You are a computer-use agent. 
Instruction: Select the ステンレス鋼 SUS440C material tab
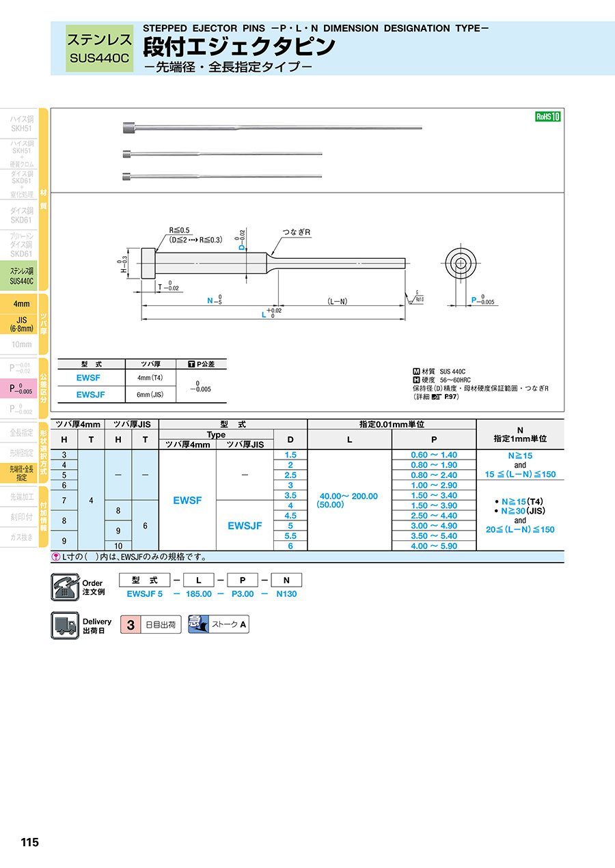20,276
